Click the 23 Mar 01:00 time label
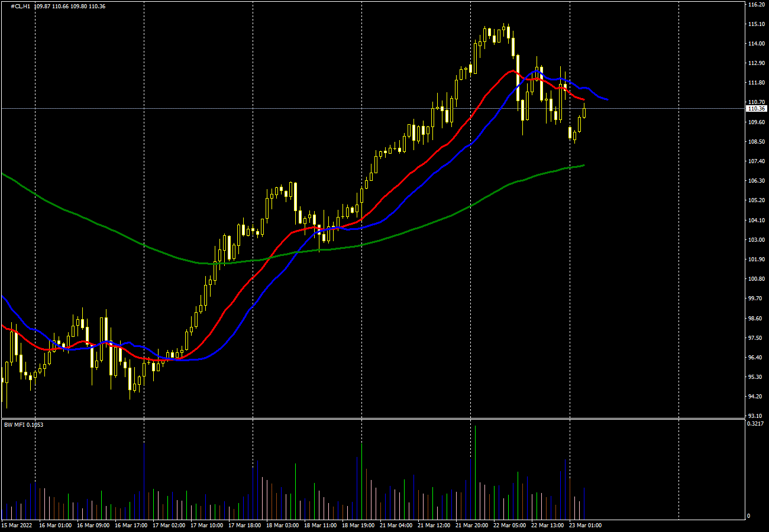Image resolution: width=769 pixels, height=532 pixels. (585, 525)
